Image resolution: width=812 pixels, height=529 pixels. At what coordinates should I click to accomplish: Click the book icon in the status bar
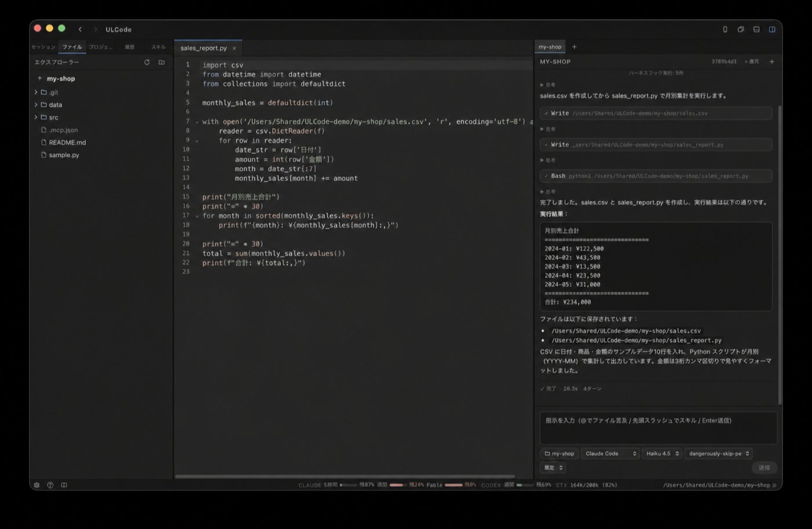pyautogui.click(x=64, y=485)
